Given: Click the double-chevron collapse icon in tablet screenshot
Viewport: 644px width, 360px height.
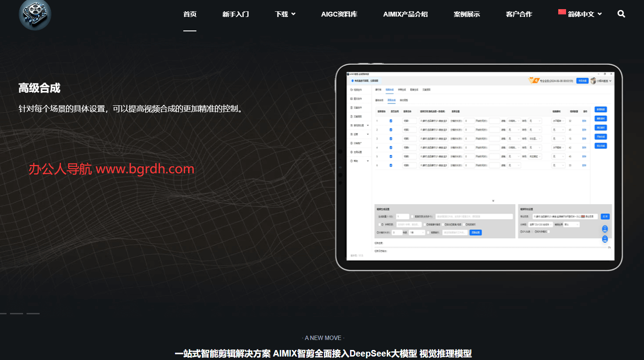Looking at the screenshot, I should (493, 201).
